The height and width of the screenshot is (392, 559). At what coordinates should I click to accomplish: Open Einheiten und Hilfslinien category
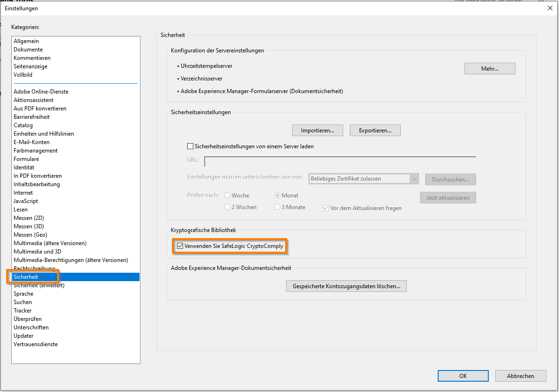(x=44, y=134)
